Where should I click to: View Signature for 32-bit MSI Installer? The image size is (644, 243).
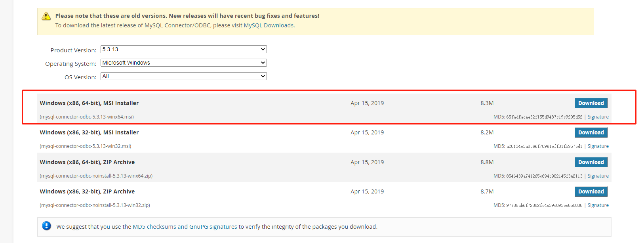tap(598, 146)
